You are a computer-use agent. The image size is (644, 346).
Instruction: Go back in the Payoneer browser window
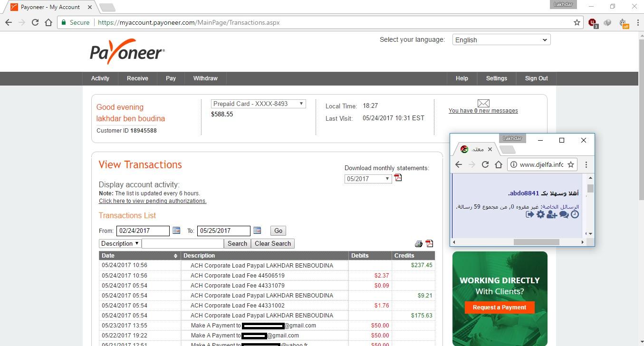(9, 22)
